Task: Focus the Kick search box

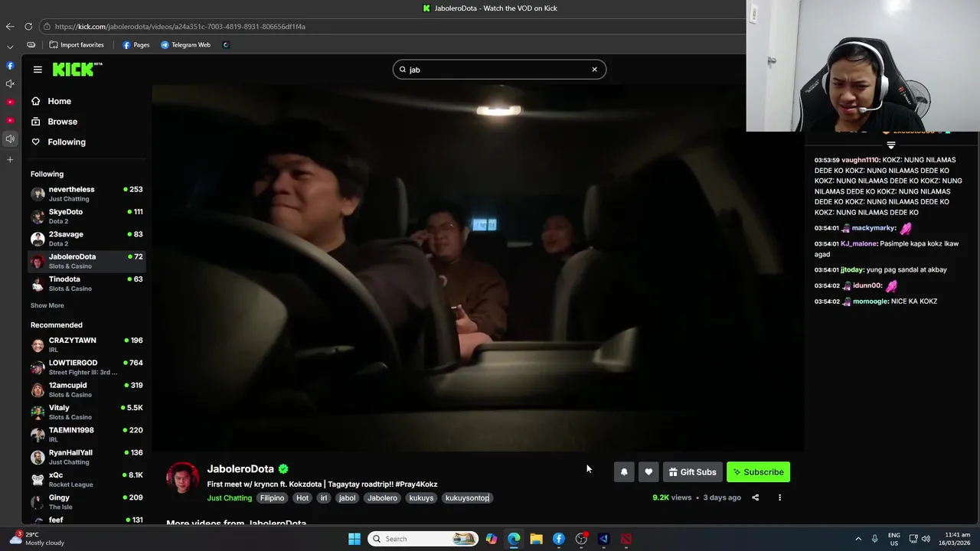Action: pos(499,70)
